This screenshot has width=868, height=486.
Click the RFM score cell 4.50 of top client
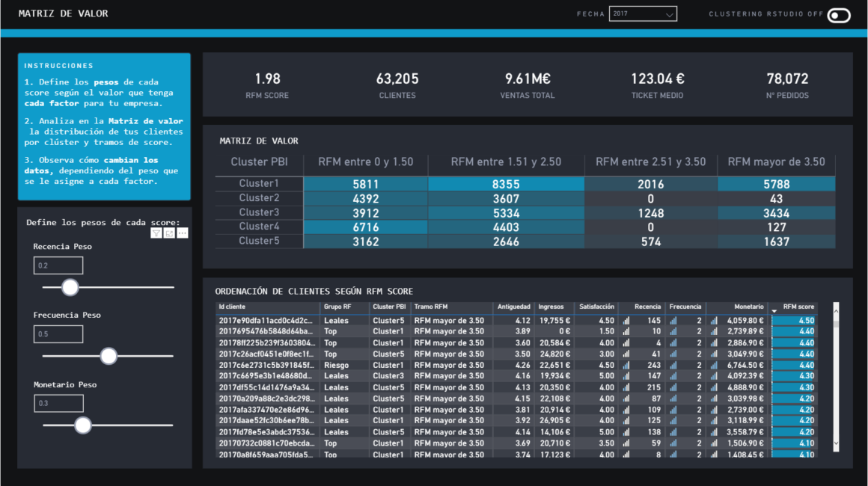(x=793, y=319)
